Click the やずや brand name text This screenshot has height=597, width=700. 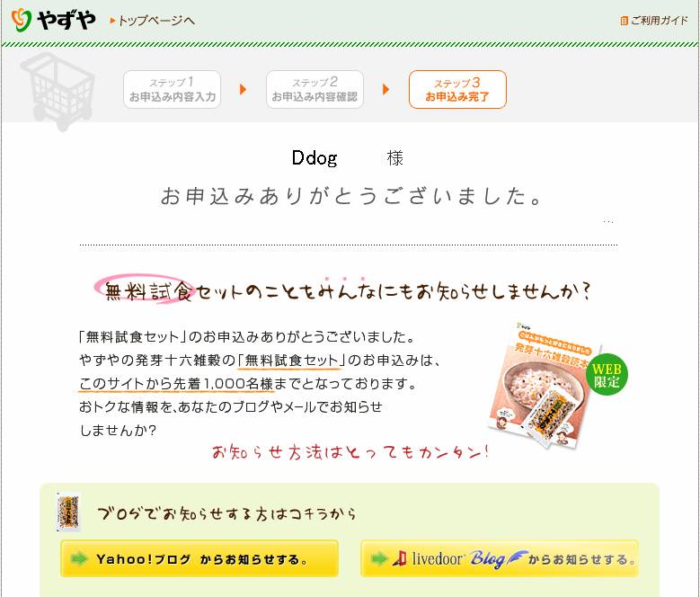point(66,21)
